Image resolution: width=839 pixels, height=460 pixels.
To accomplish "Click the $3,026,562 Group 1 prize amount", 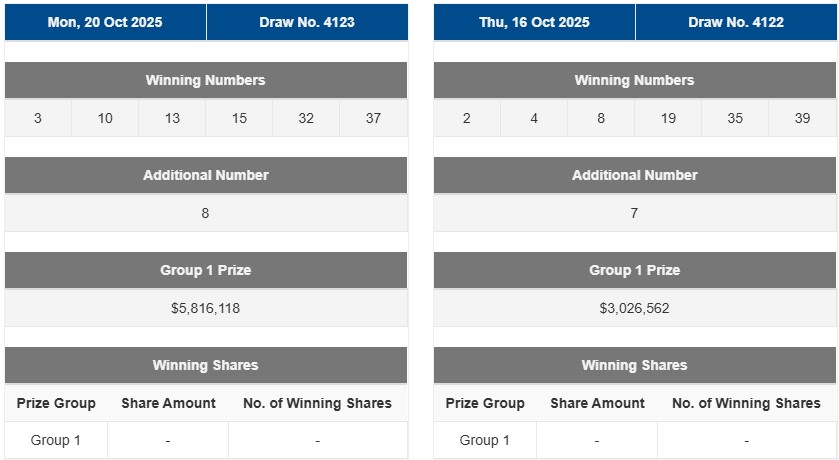I will (x=634, y=308).
